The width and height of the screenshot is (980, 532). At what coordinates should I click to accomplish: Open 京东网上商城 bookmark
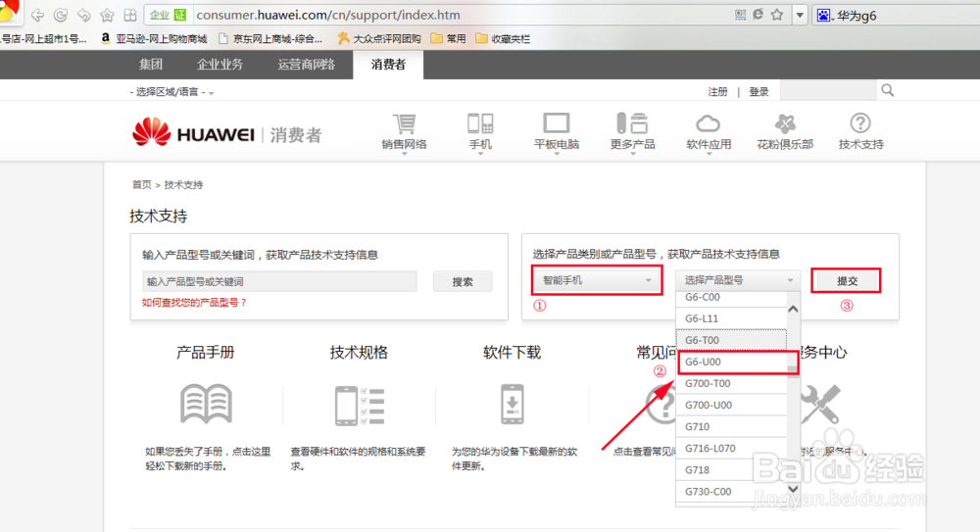click(x=270, y=39)
